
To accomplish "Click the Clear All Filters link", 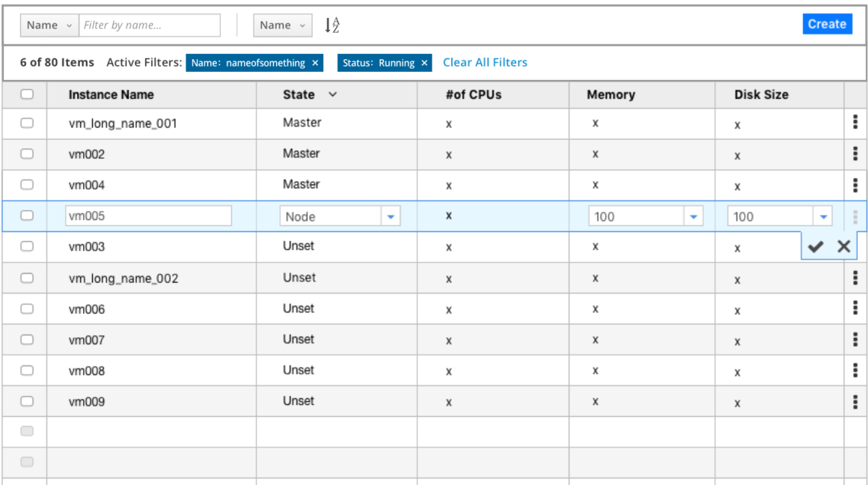I will (x=485, y=63).
